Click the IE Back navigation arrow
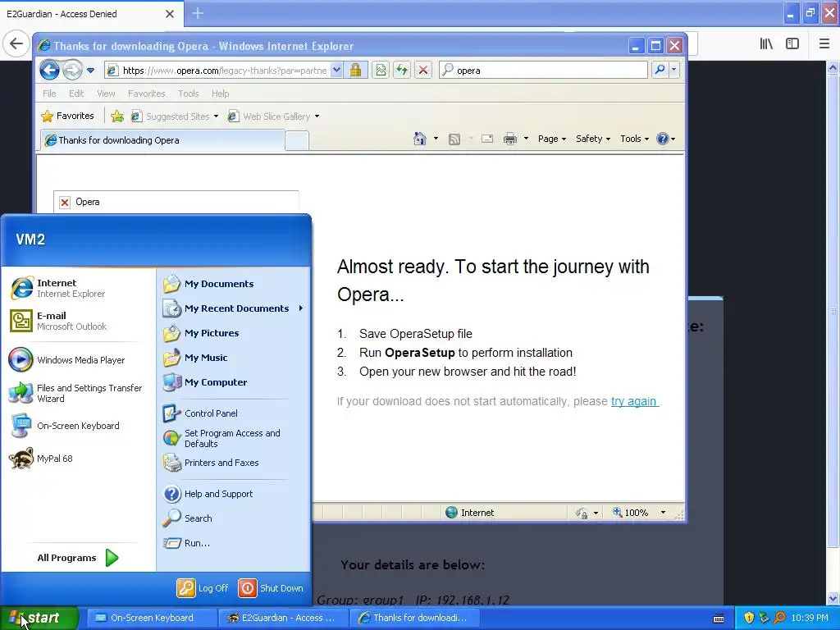 tap(49, 71)
